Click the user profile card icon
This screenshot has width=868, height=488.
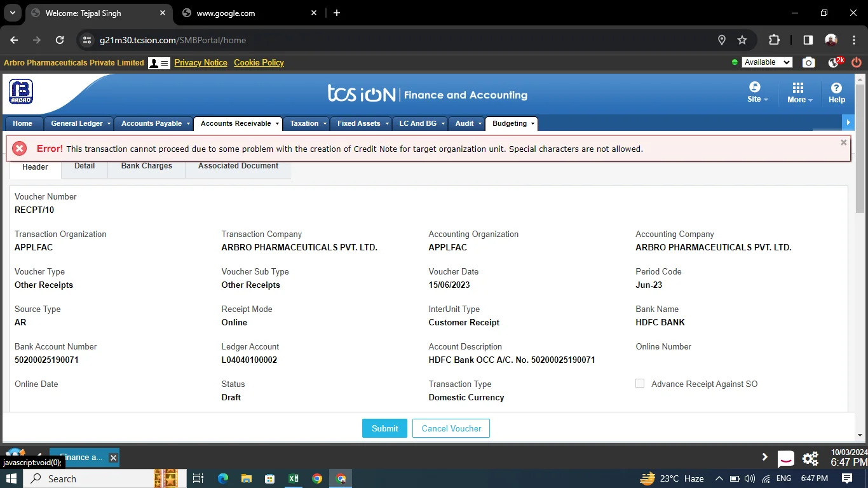(159, 63)
